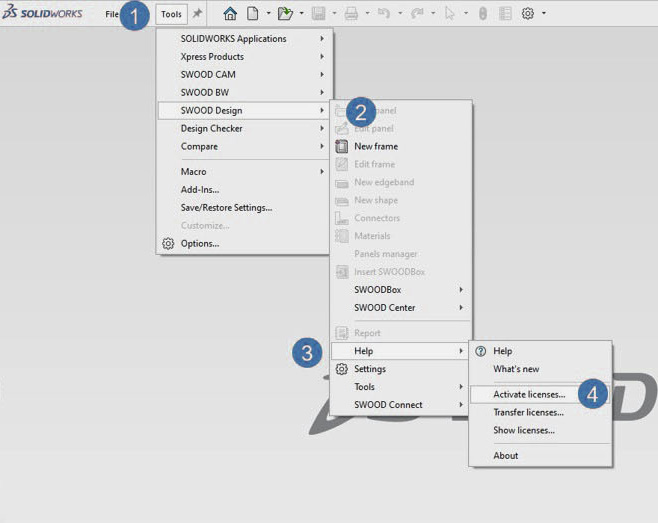Screen dimensions: 658x523
Task: Expand the SWOODBox submenu
Action: 377,289
